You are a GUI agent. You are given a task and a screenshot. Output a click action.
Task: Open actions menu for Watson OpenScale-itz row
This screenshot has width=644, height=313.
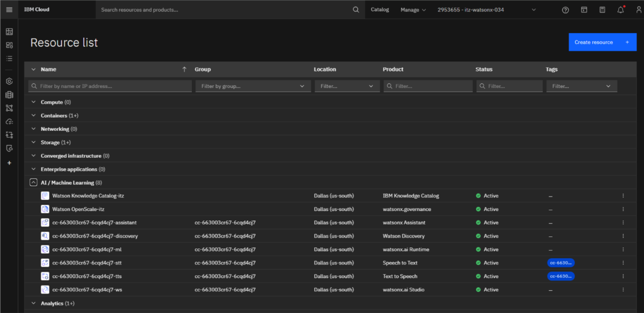(623, 209)
